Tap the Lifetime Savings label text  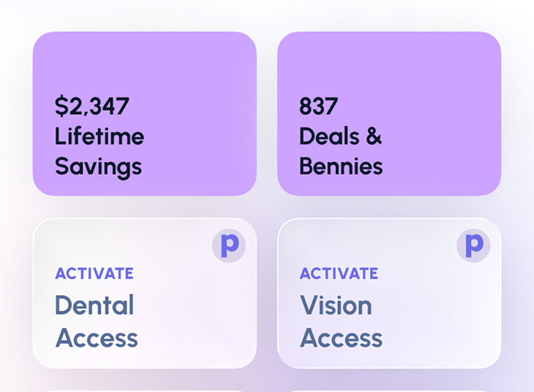(100, 151)
